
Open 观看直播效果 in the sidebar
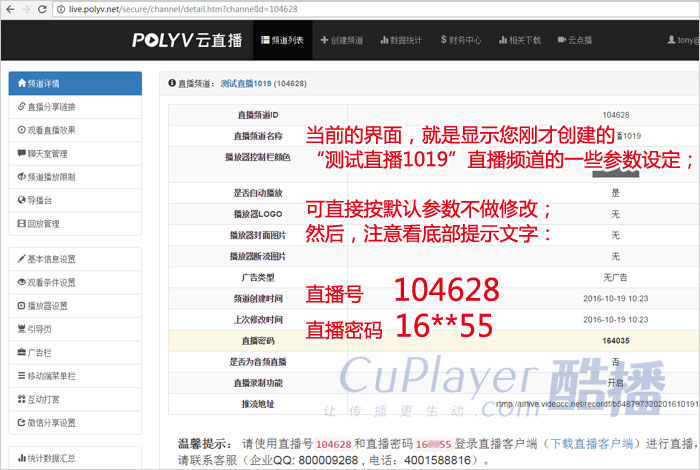(x=75, y=130)
